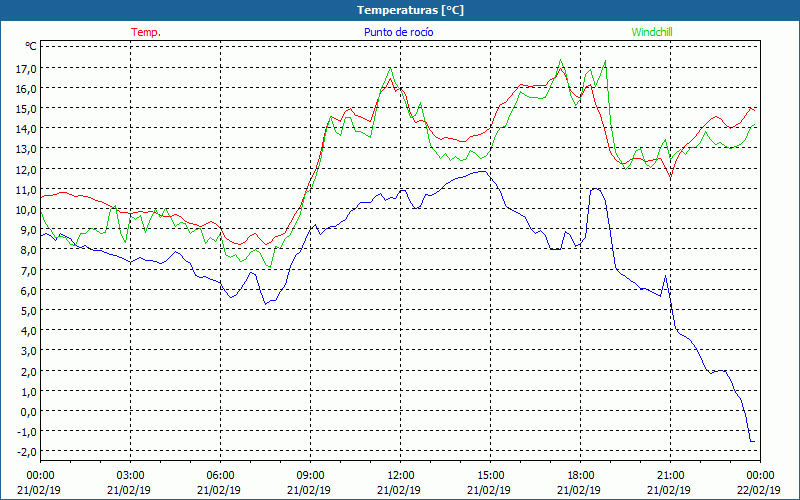Click the 06:00 time axis label

(220, 476)
